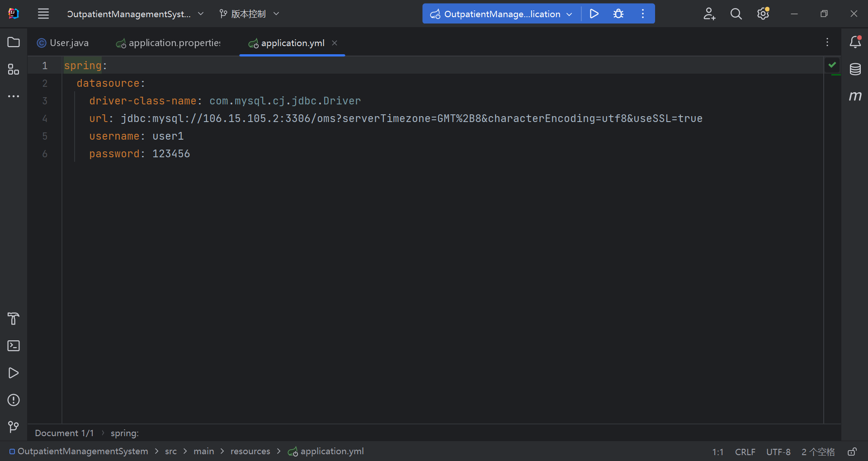The width and height of the screenshot is (868, 461).
Task: Click the spring: breadcrumb
Action: point(125,433)
